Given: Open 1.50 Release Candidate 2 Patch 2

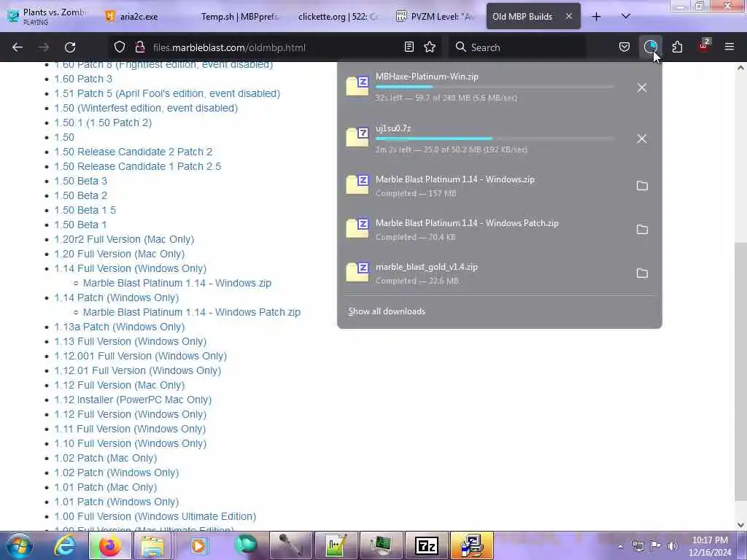Looking at the screenshot, I should click(x=133, y=152).
